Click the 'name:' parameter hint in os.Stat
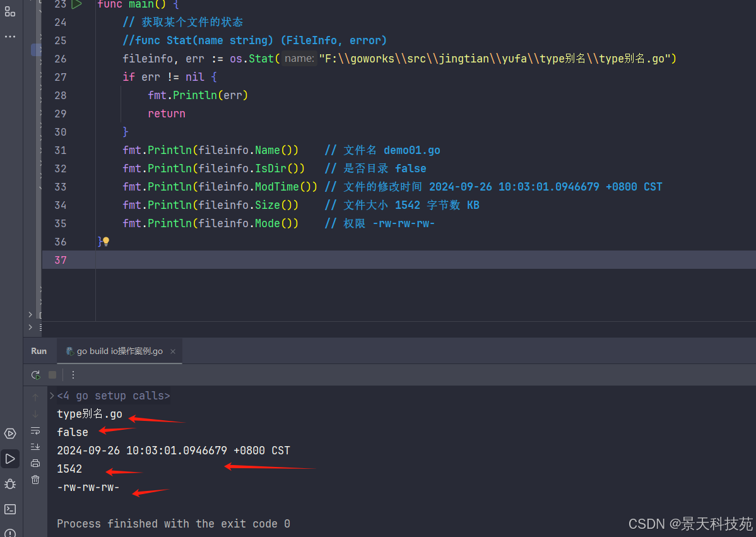The height and width of the screenshot is (537, 756). coord(299,59)
